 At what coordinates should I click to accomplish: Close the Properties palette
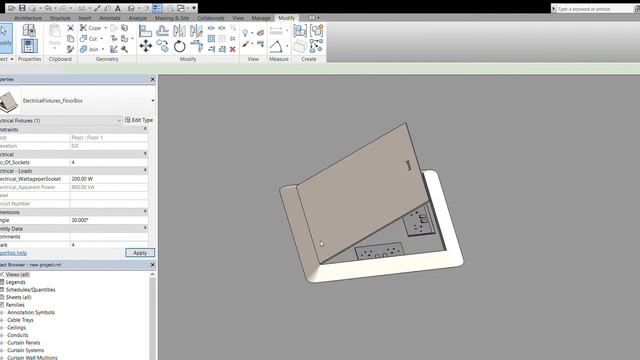point(153,79)
